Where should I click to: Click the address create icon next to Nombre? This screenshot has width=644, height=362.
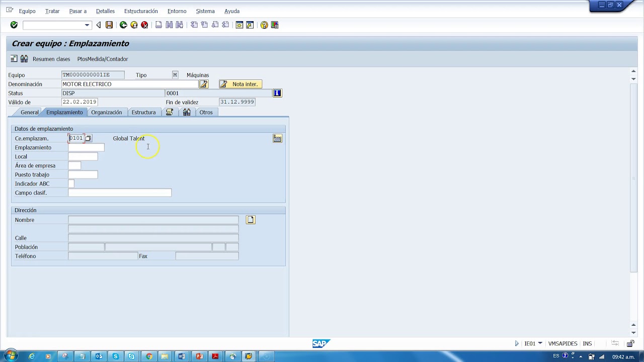(251, 220)
